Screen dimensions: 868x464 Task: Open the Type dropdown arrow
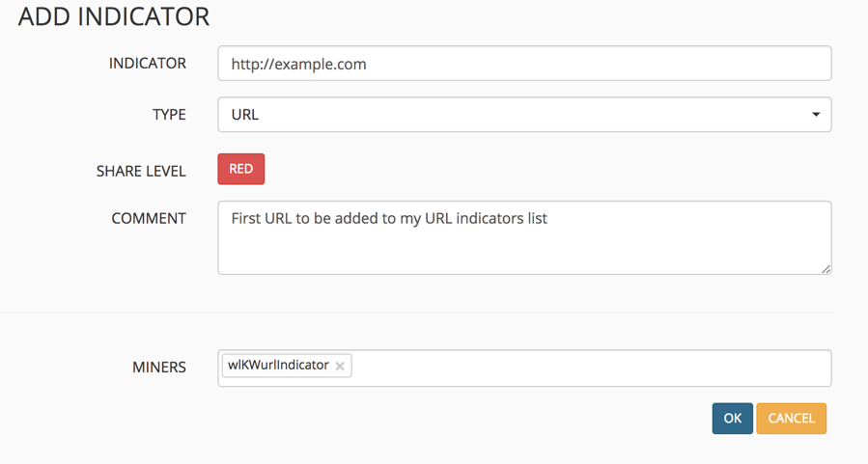point(815,115)
